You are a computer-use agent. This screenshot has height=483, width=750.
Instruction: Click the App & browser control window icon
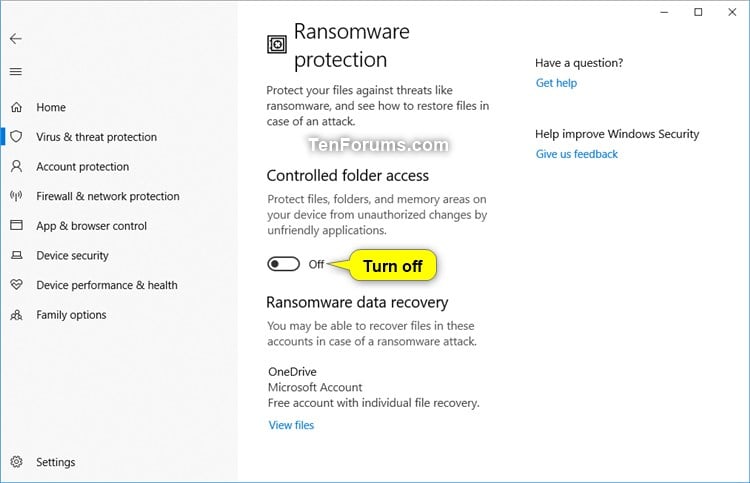17,225
